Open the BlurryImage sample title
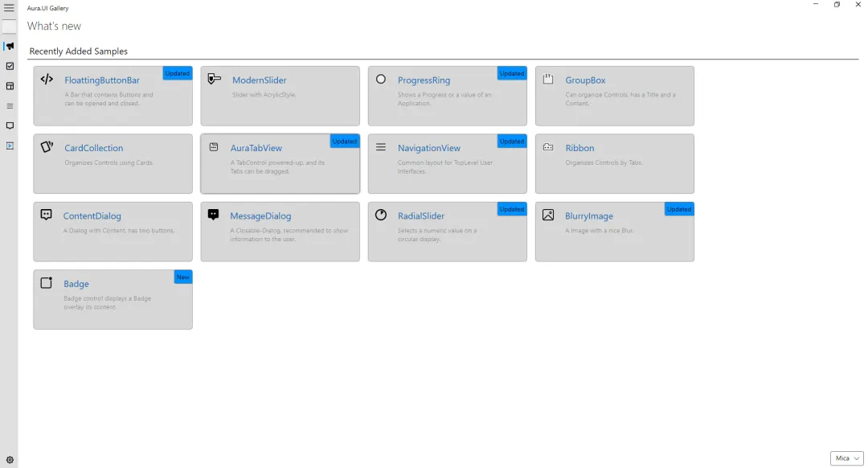This screenshot has height=468, width=868. (589, 216)
